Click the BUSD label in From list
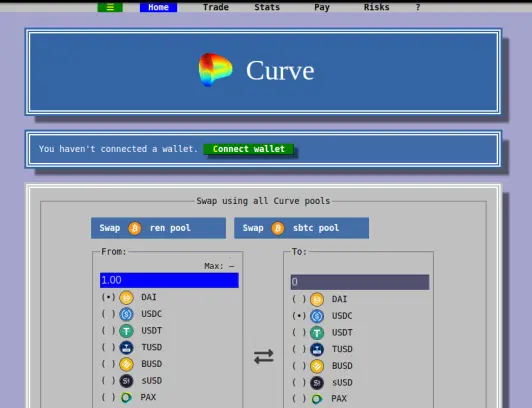 point(152,364)
